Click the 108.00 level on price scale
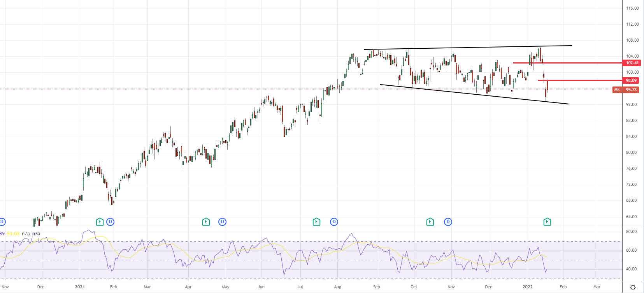 pos(632,40)
